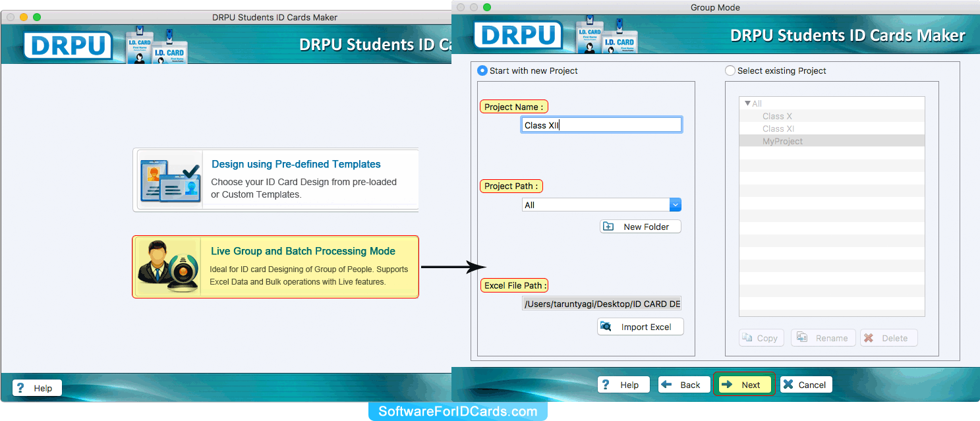Viewport: 980px width, 421px height.
Task: Click the folder-plus icon on New Folder
Action: tap(608, 227)
